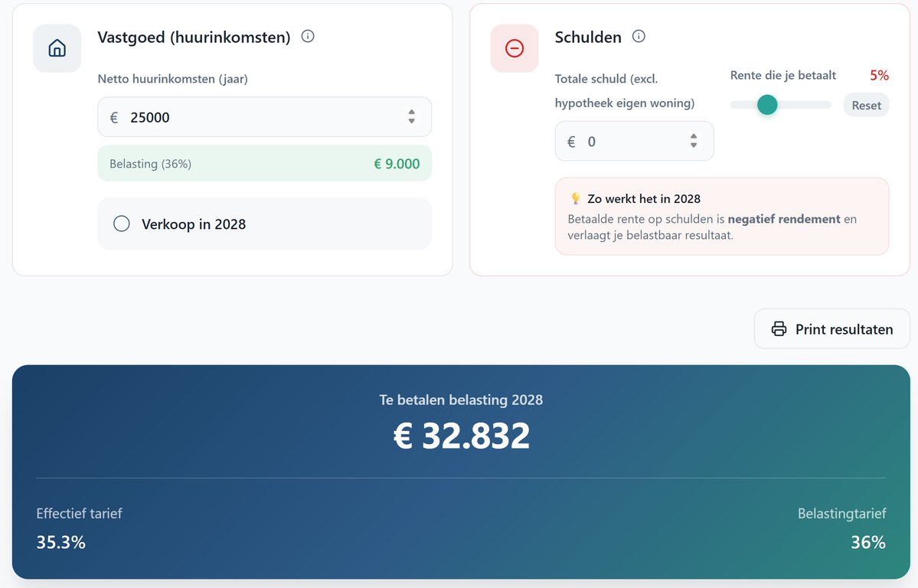Click the Effectief tarief 35.3% value

[61, 542]
